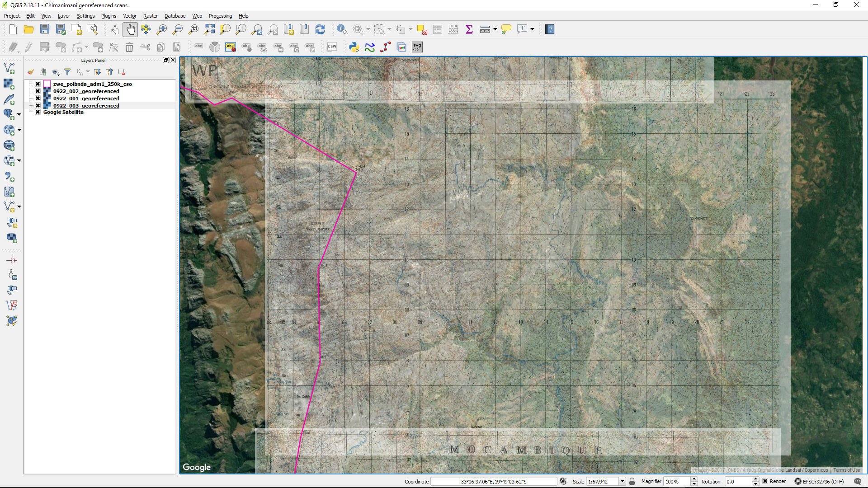This screenshot has width=868, height=488.
Task: Click the zwe_polbnda_adm1_250k_cso pink outline swatch
Action: pos(47,84)
